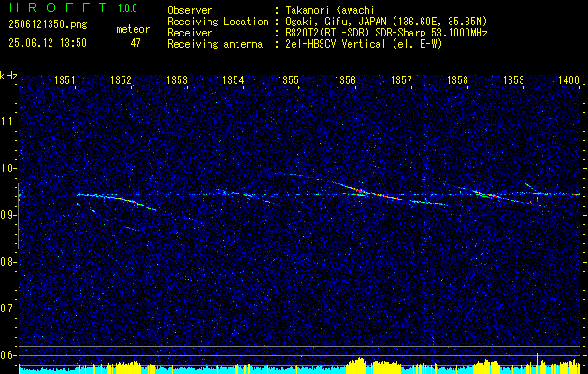Click the filename 2506121350.png
Screen dimensions: 588x374
[x=48, y=24]
